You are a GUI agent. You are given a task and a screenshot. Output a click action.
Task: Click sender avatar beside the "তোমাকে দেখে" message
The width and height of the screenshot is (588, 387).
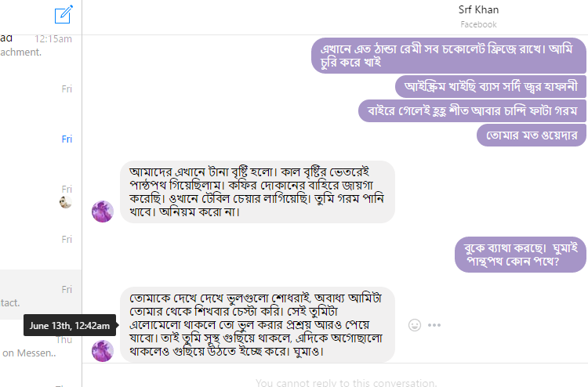coord(103,350)
